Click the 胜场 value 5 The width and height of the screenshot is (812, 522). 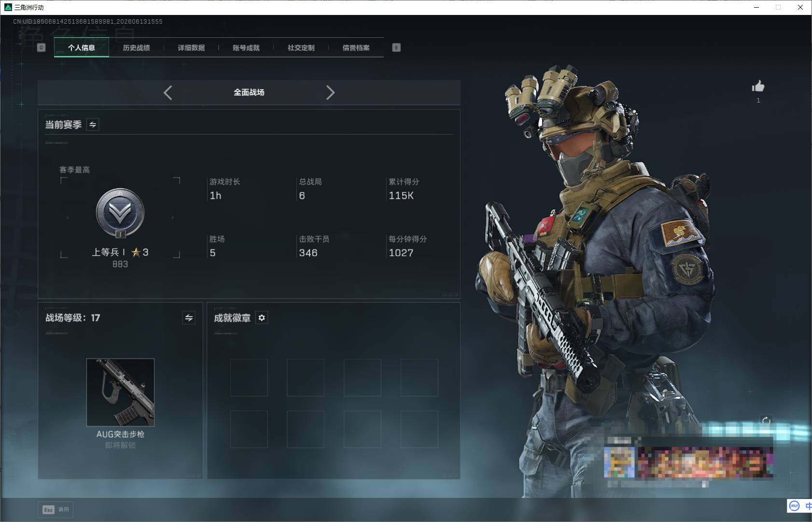tap(212, 253)
